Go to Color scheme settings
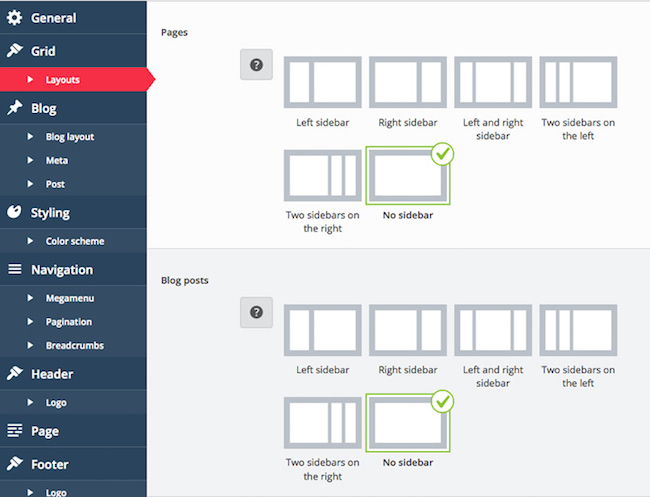The width and height of the screenshot is (650, 497). pyautogui.click(x=75, y=241)
